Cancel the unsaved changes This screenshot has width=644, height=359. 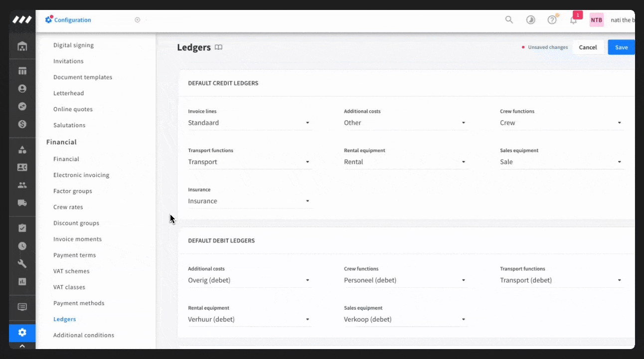click(588, 47)
